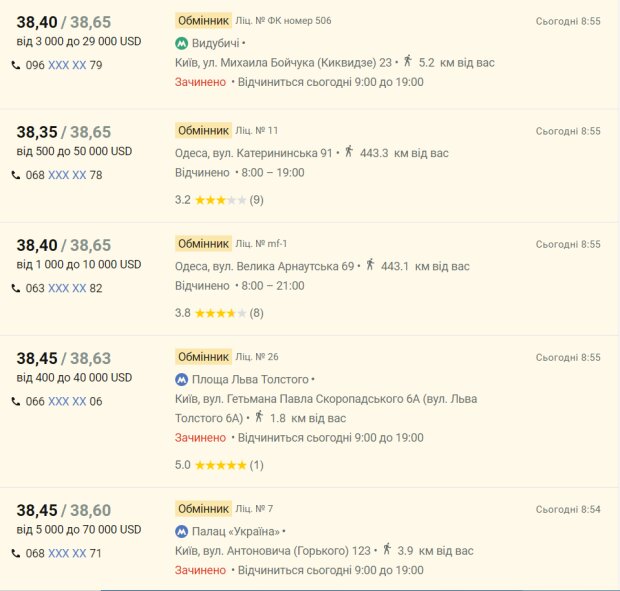Click the phone icon next to 063 number
The width and height of the screenshot is (620, 591).
click(x=16, y=288)
